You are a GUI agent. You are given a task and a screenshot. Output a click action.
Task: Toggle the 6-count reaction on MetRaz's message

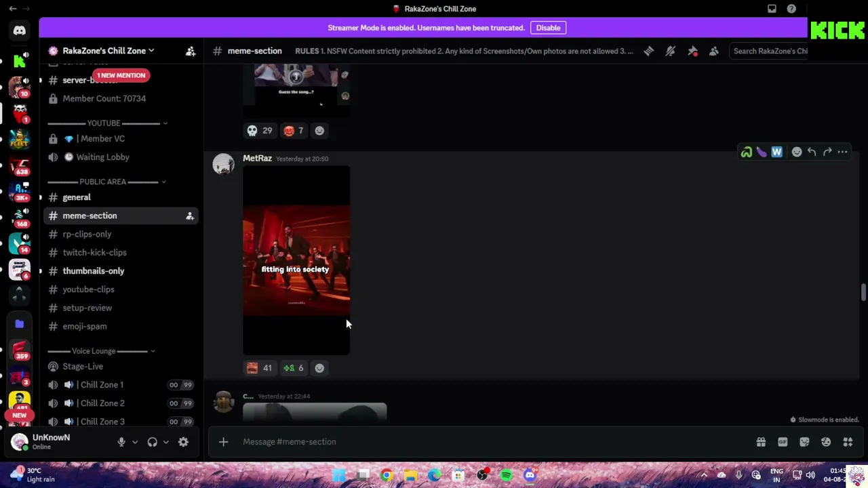(294, 368)
